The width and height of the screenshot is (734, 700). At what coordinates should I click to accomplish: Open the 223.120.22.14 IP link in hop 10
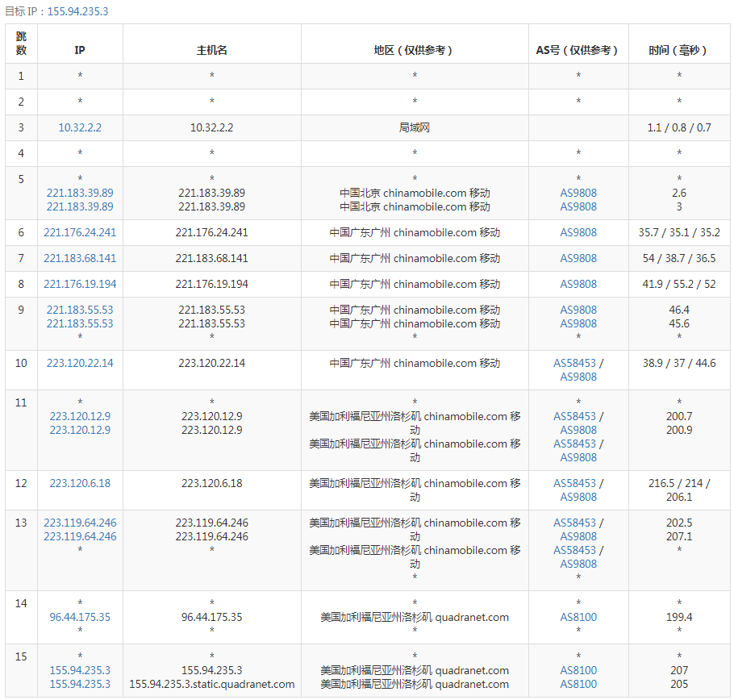click(80, 363)
